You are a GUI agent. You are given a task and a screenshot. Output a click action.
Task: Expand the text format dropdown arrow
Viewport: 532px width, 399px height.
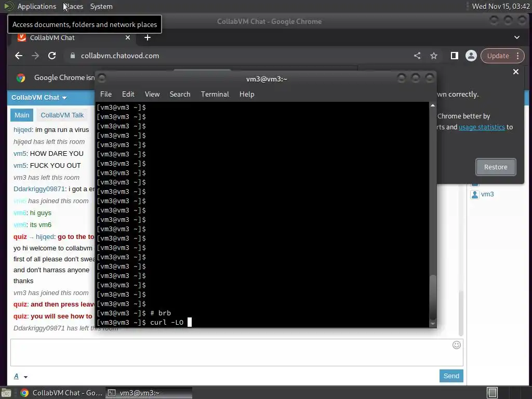[25, 377]
